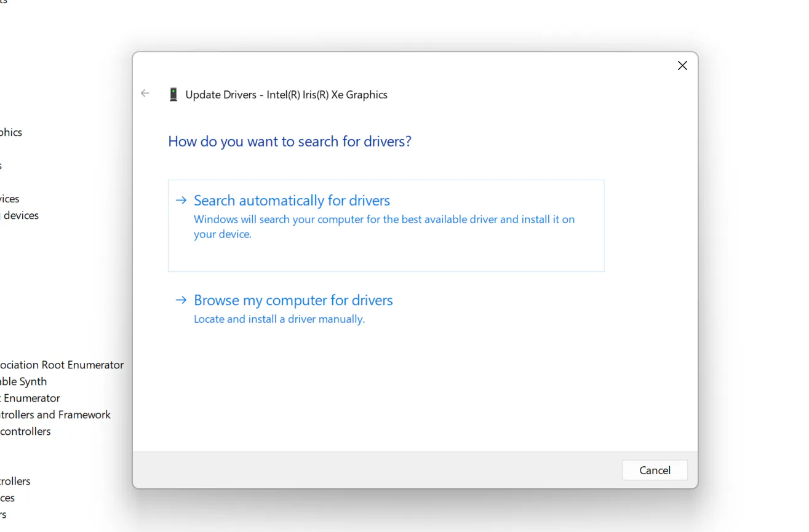Click the heading "How do you want to search for drivers?"
The height and width of the screenshot is (532, 809).
point(289,141)
